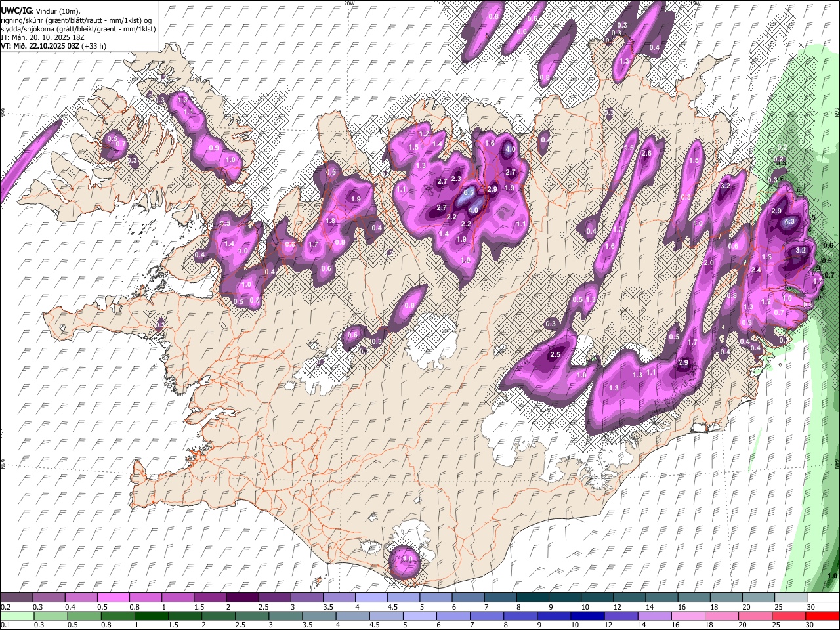
Task: Click the 2.3 snowfall value on map
Action: click(x=457, y=178)
